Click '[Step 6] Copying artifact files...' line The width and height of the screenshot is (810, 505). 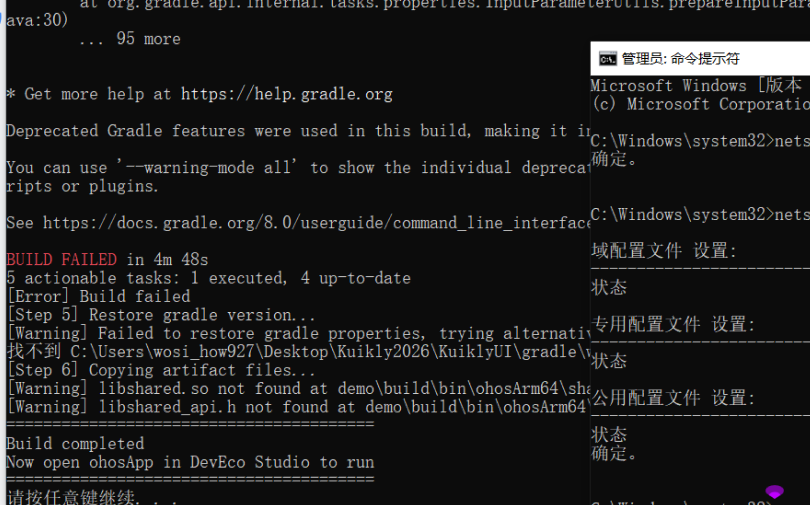click(x=161, y=370)
